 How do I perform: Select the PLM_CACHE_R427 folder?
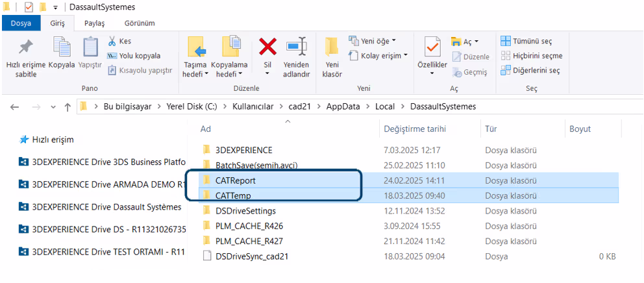(408, 241)
